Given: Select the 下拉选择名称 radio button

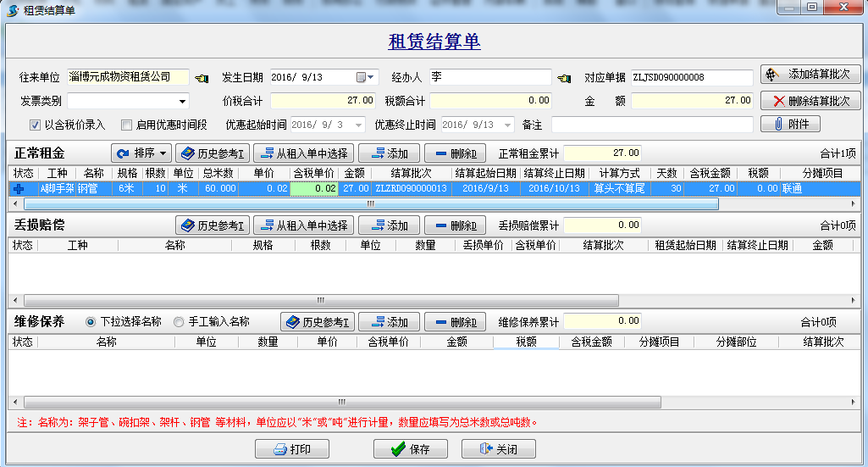Looking at the screenshot, I should (91, 322).
